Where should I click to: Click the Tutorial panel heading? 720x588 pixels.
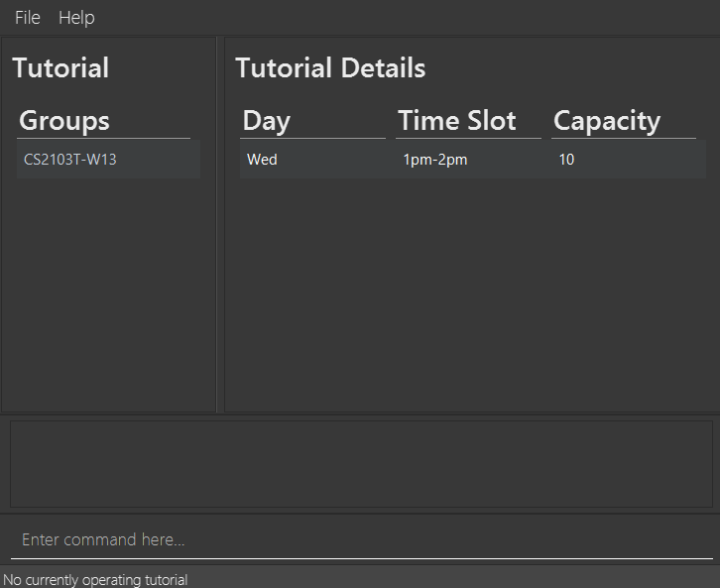(60, 68)
